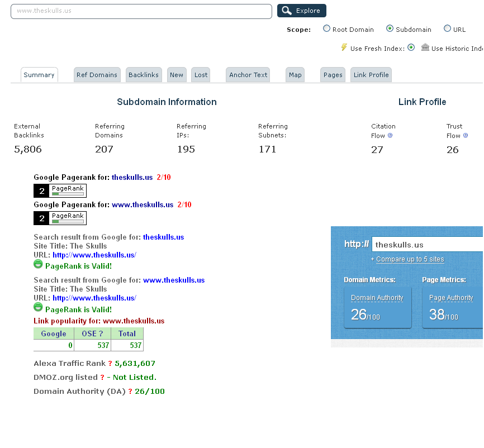Image resolution: width=484 pixels, height=448 pixels.
Task: Click the Citation Flow info icon
Action: tap(390, 135)
